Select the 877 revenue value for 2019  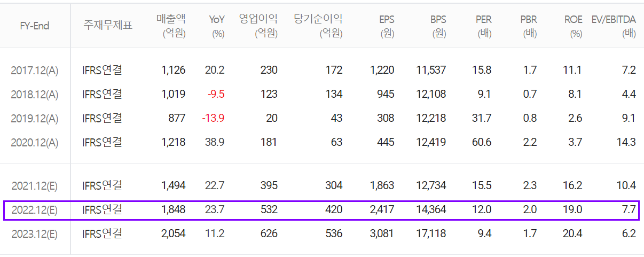177,118
